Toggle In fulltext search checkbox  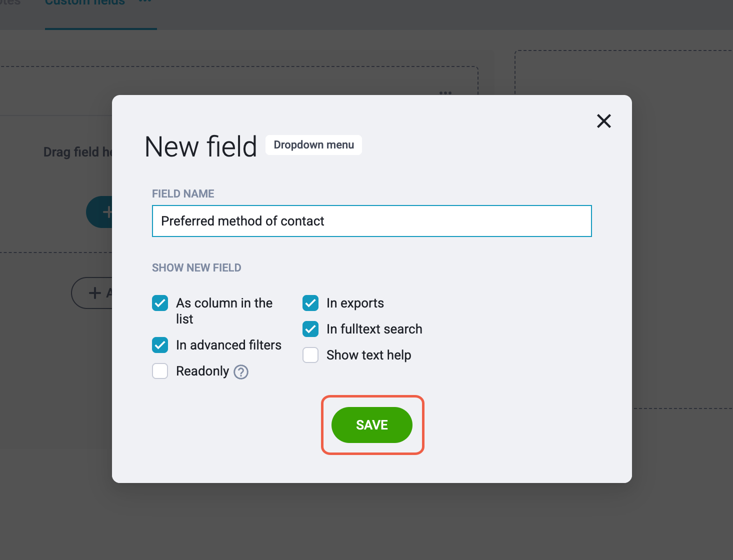pyautogui.click(x=310, y=329)
